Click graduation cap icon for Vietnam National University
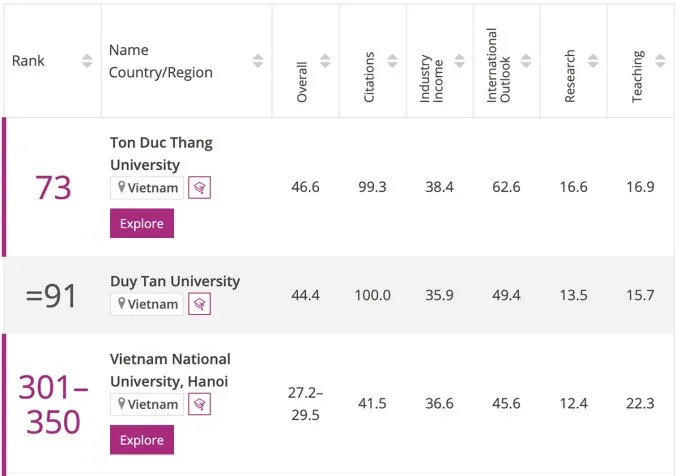 pyautogui.click(x=199, y=404)
